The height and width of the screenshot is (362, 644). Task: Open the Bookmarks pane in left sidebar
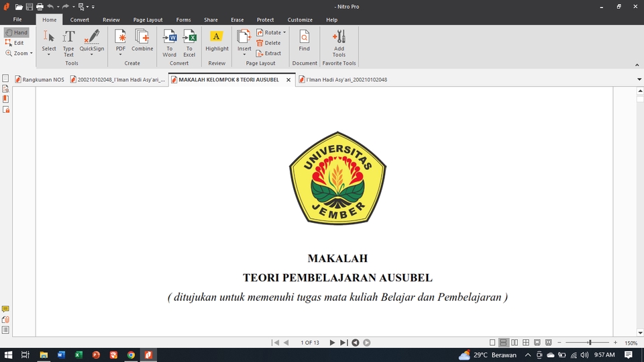(5, 99)
